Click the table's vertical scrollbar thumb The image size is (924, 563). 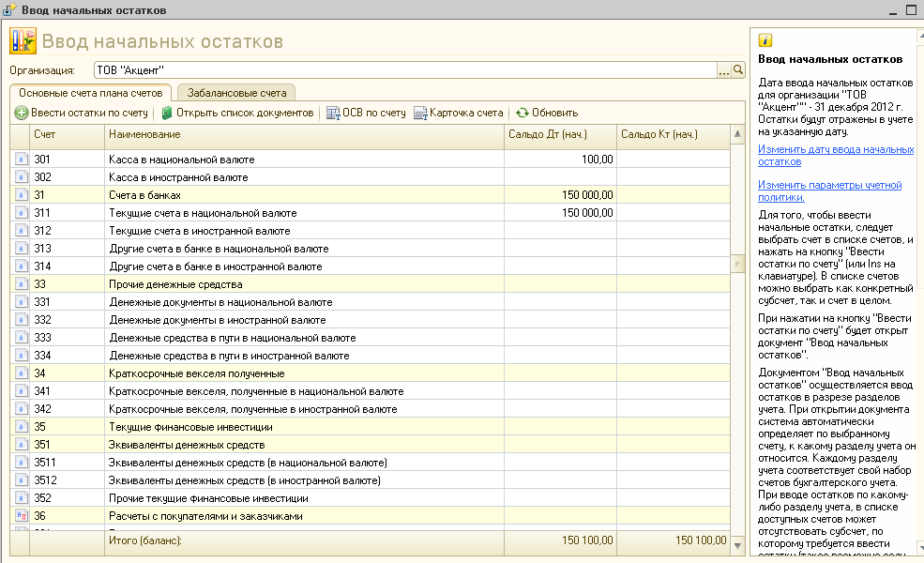[x=737, y=264]
